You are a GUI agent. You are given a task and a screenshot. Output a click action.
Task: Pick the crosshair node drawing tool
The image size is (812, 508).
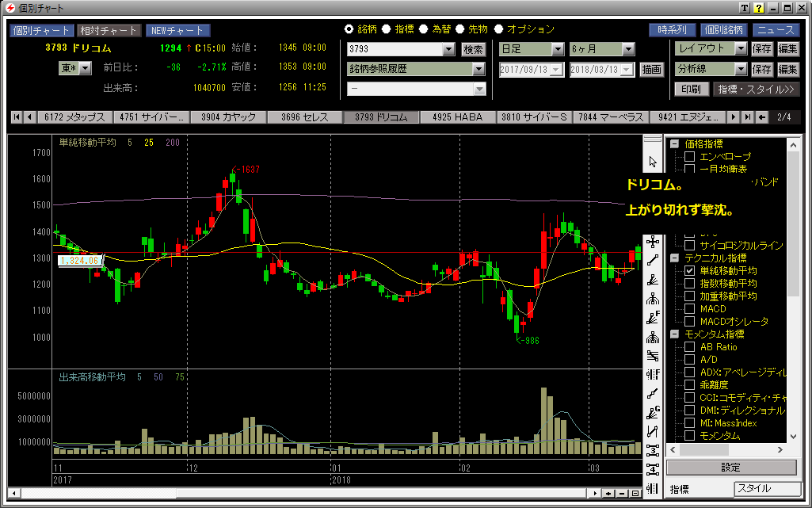[x=653, y=241]
